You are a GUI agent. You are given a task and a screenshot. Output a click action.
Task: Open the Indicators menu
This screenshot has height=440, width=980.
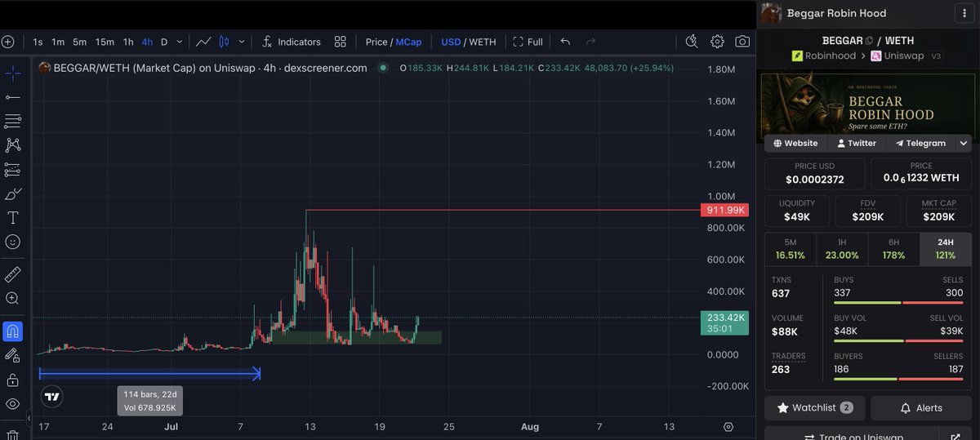(292, 42)
